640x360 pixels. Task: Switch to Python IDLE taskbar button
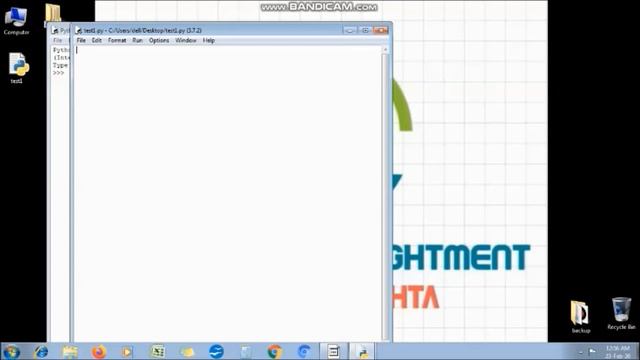(x=362, y=351)
